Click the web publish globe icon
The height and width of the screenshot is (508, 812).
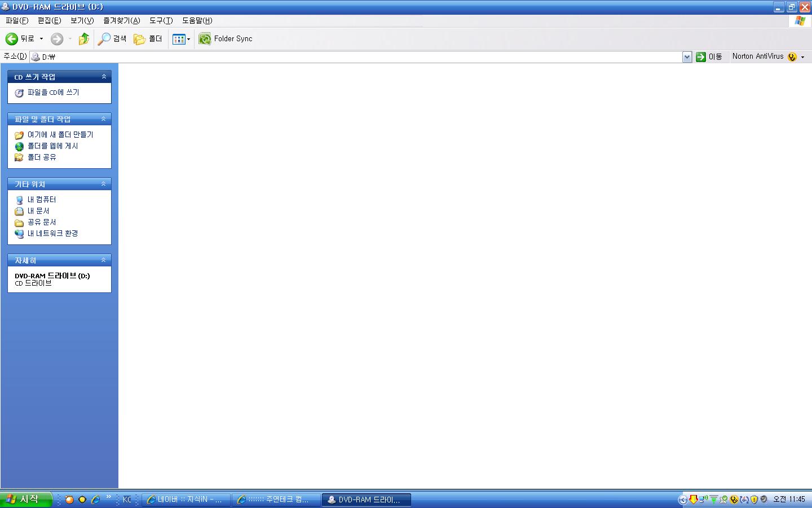coord(19,146)
